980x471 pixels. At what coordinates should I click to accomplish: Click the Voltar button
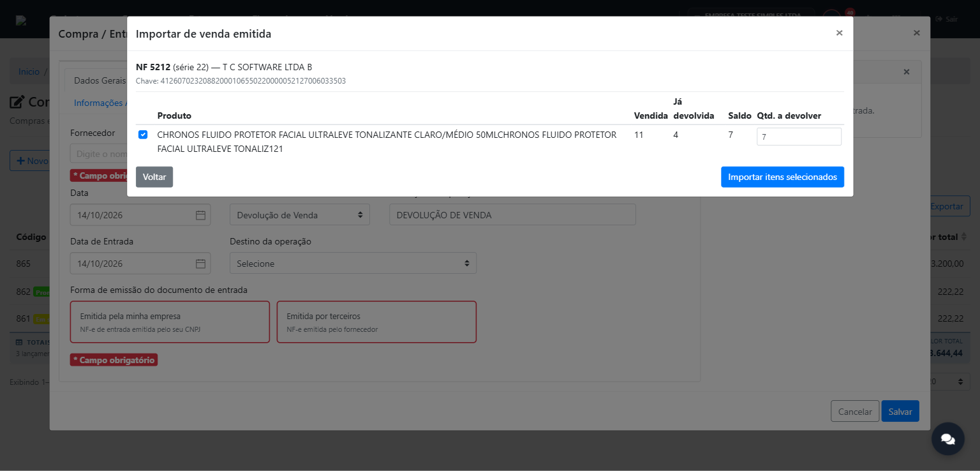pyautogui.click(x=154, y=177)
